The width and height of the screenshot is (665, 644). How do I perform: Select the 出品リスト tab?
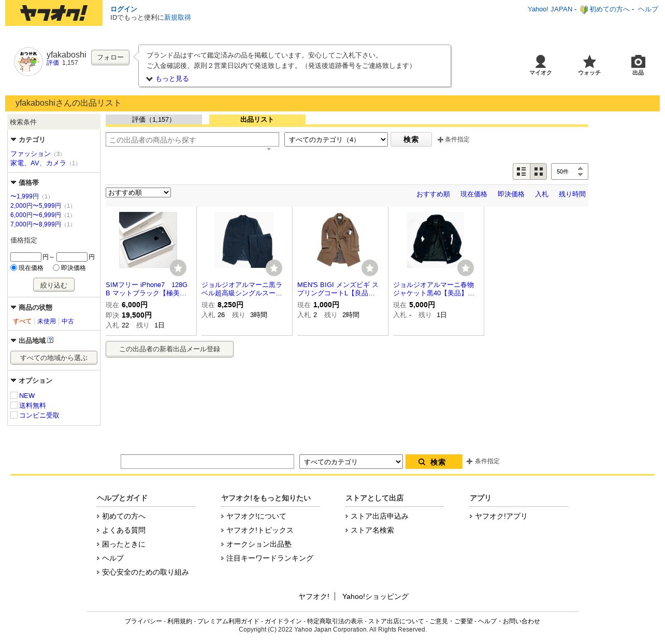tap(257, 120)
